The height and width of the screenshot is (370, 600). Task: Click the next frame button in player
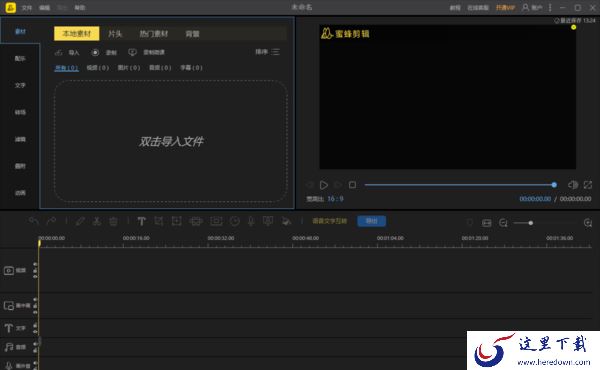point(338,185)
